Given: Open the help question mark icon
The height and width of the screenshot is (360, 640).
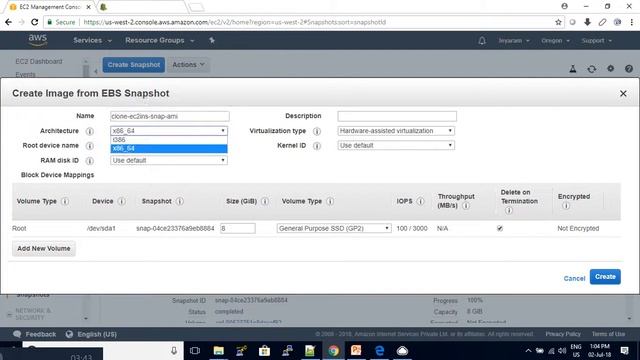Looking at the screenshot, I should [629, 69].
